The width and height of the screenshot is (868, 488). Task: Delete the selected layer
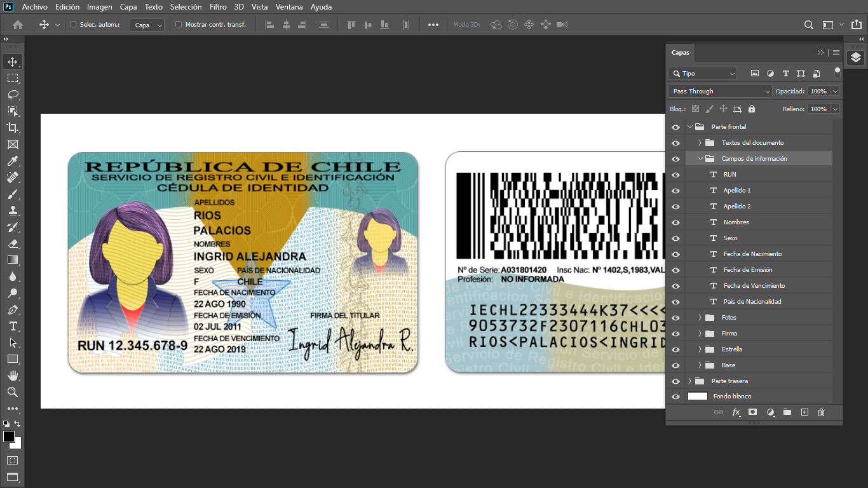(821, 412)
